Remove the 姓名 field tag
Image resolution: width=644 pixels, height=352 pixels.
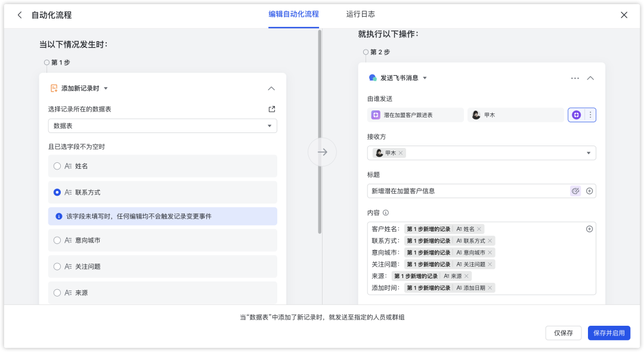click(x=479, y=229)
